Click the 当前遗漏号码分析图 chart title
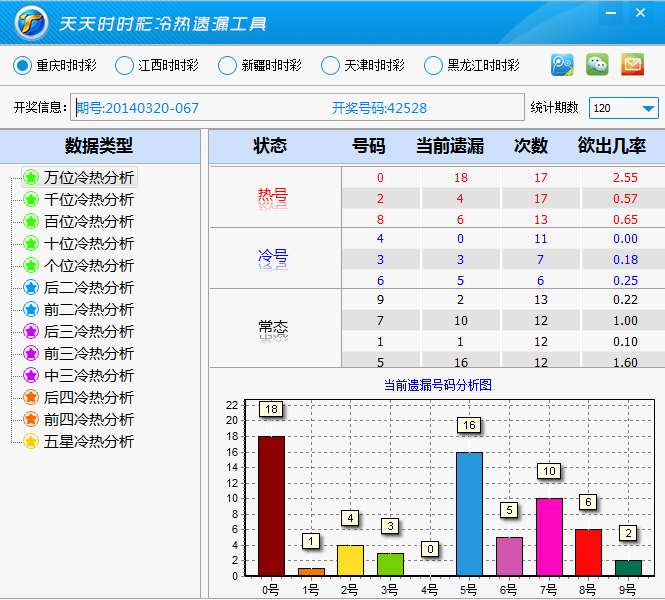Image resolution: width=665 pixels, height=600 pixels. 438,385
